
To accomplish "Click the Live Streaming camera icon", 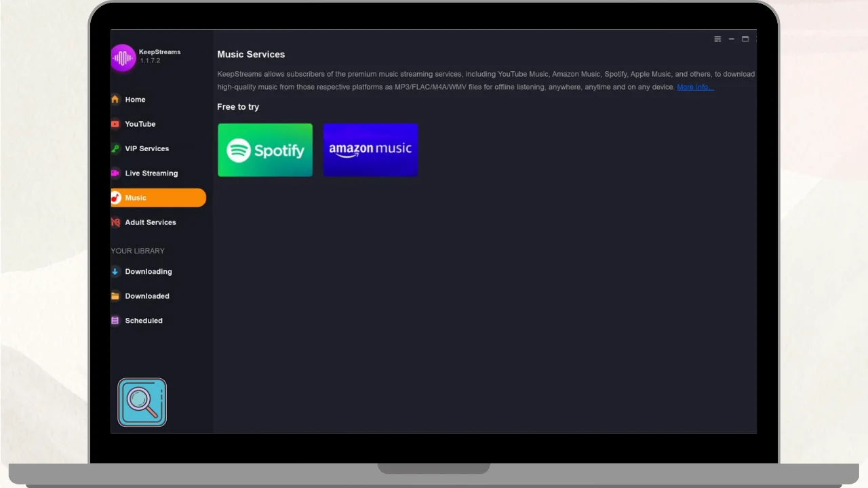I will [x=115, y=173].
